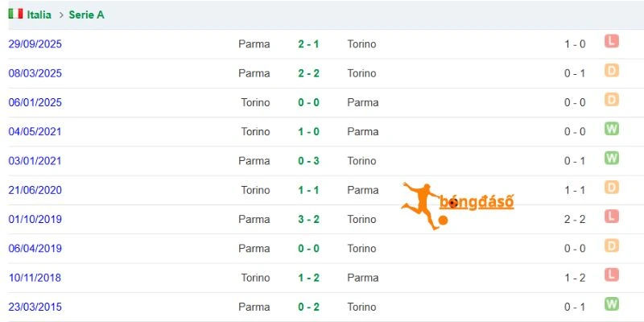The height and width of the screenshot is (322, 644).
Task: Open the 29/09/2025 match date link
Action: (x=35, y=44)
